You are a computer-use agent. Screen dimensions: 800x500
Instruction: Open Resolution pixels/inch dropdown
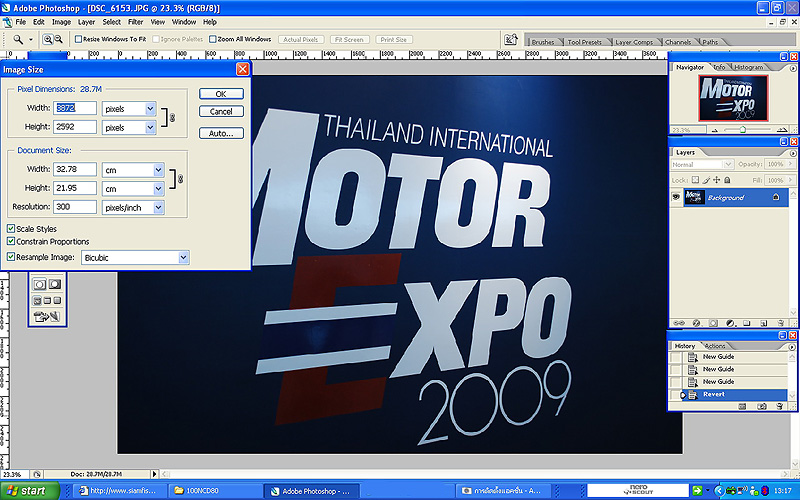(x=158, y=208)
